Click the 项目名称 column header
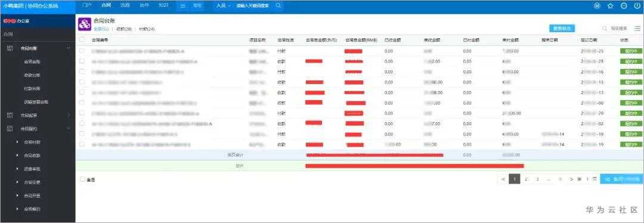Viewport: 644px width, 223px height. pyautogui.click(x=258, y=40)
